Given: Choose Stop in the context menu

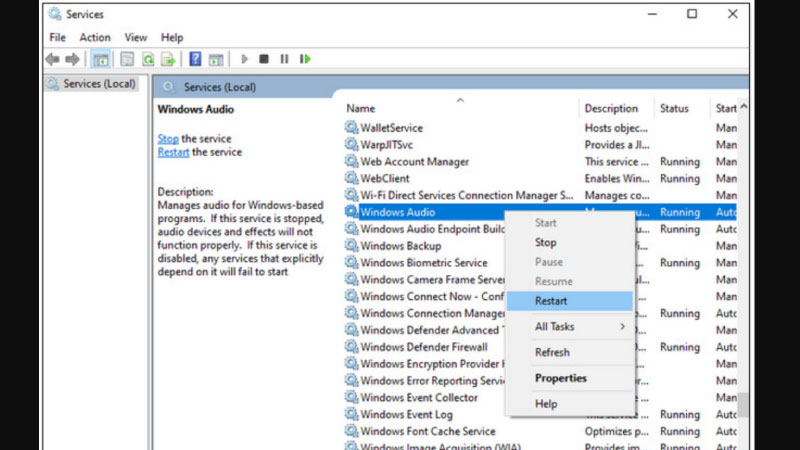Looking at the screenshot, I should [569, 242].
